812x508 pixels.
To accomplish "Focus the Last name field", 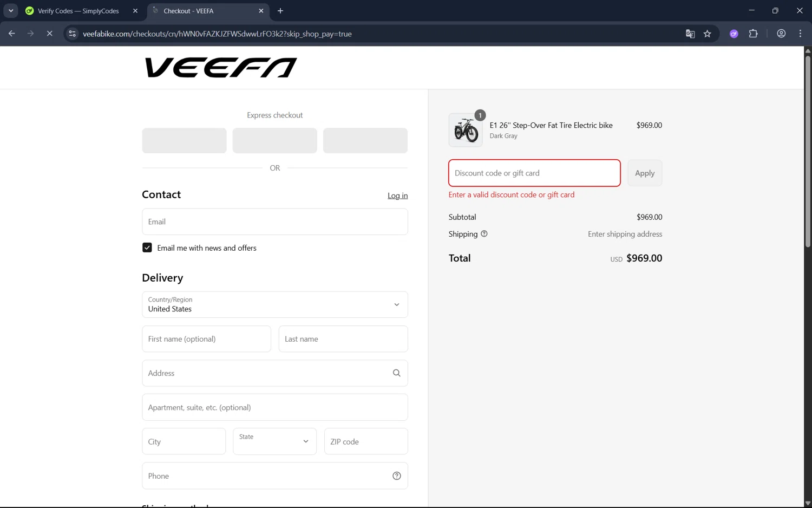I will [343, 339].
